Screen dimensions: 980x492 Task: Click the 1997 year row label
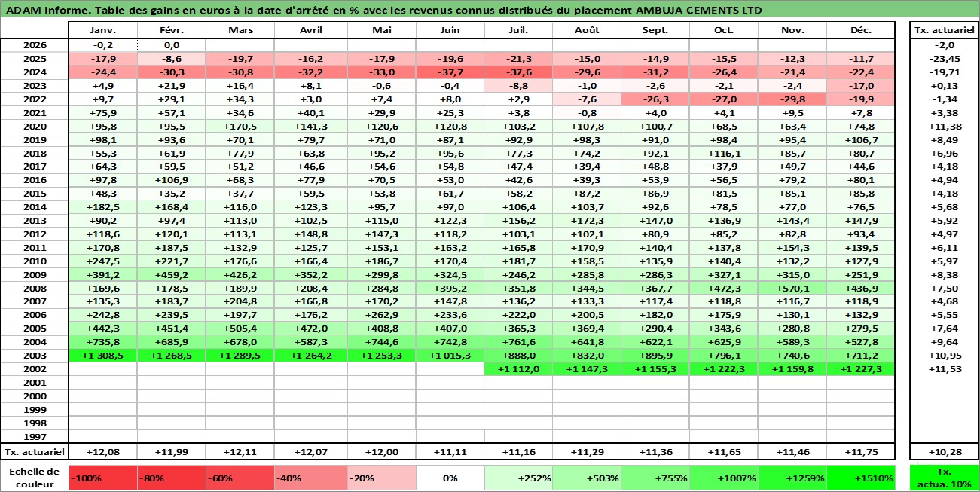(34, 437)
